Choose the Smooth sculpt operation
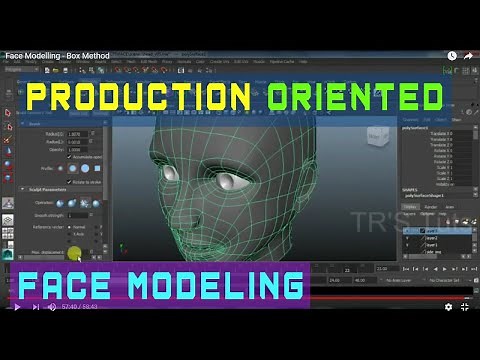Viewport: 480px width, 360px height. [x=84, y=203]
